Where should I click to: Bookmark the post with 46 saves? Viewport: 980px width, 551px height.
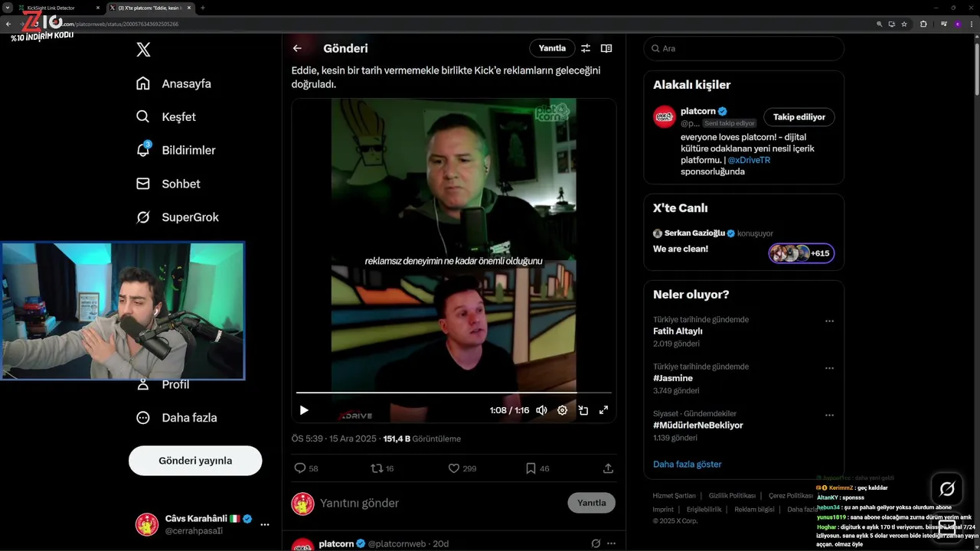coord(537,468)
